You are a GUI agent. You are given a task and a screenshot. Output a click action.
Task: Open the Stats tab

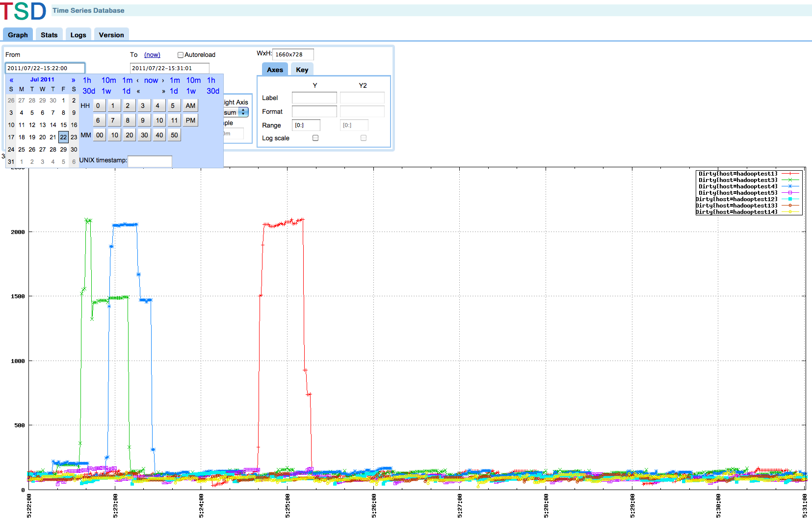49,34
